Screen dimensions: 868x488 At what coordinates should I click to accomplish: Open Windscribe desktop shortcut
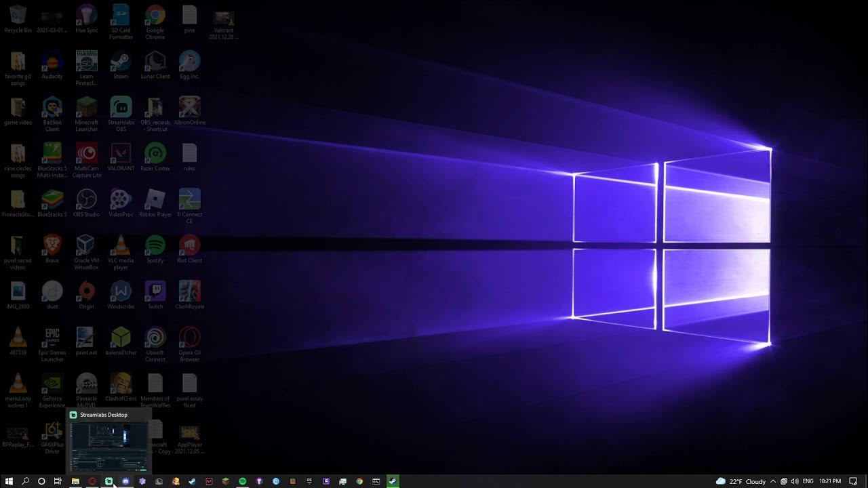[121, 296]
